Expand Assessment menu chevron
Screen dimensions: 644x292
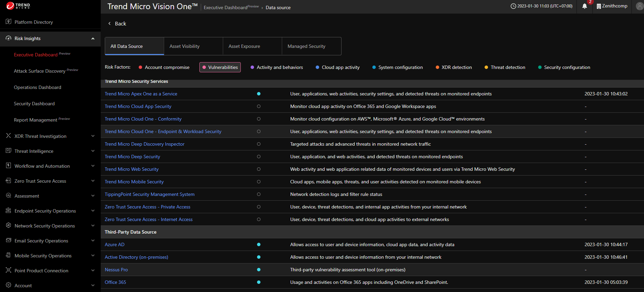(93, 196)
